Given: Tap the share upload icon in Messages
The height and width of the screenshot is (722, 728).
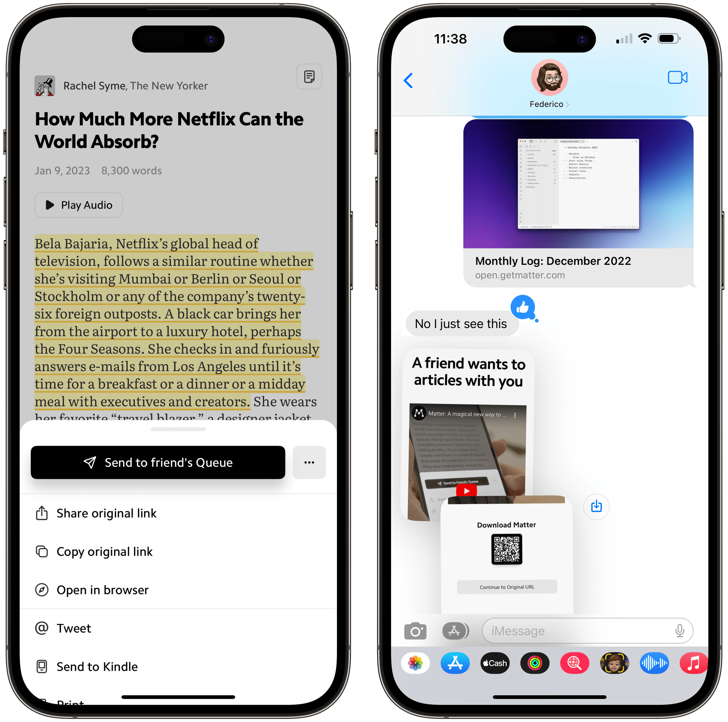Looking at the screenshot, I should (x=597, y=507).
